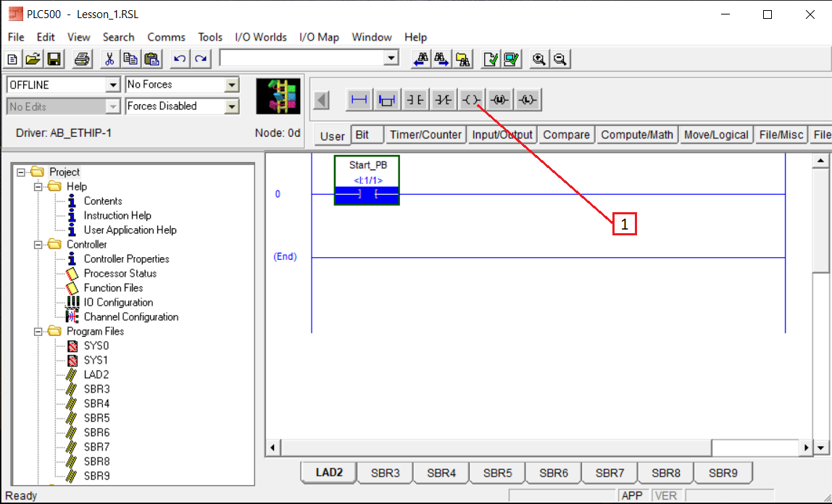This screenshot has width=832, height=504.
Task: Collapse the Project tree node
Action: click(21, 172)
